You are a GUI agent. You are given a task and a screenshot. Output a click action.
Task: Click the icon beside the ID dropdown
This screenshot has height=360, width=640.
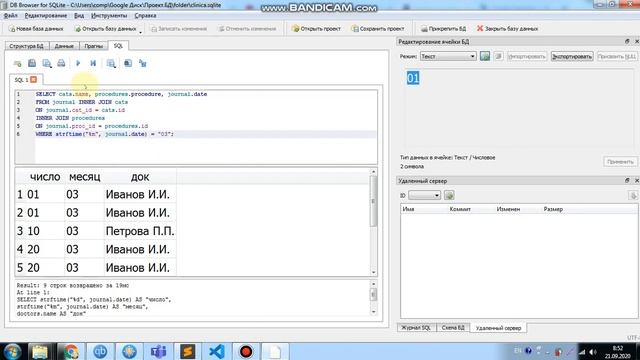(x=449, y=196)
